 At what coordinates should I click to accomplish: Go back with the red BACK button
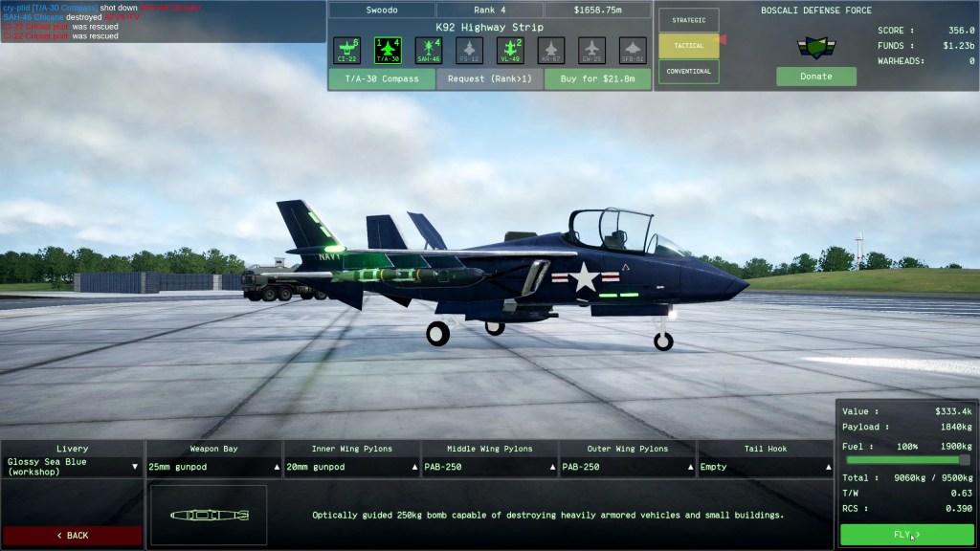point(73,536)
